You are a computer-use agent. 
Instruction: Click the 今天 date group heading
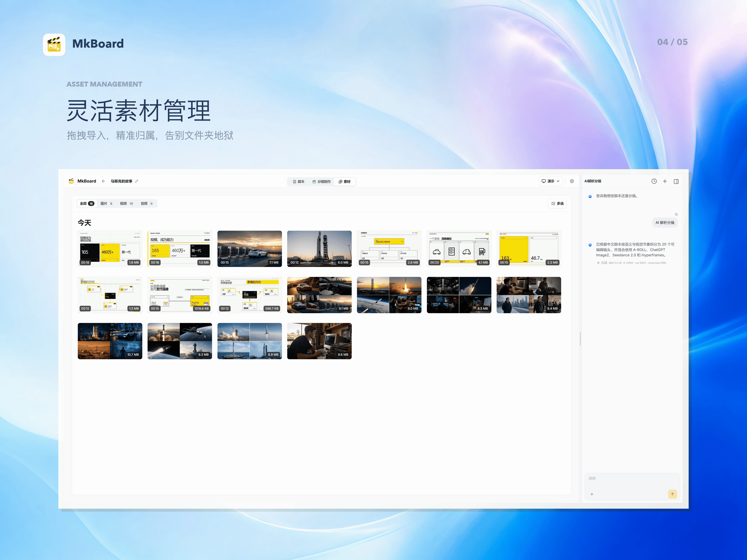pyautogui.click(x=85, y=223)
